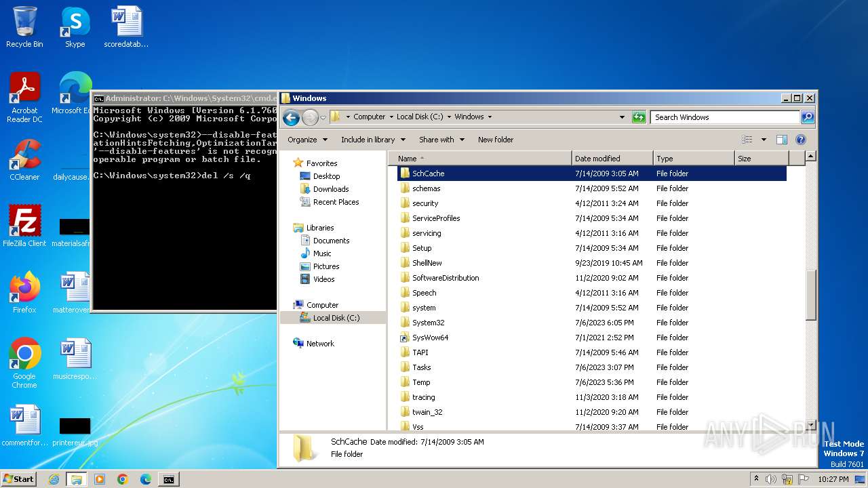
Task: Select Downloads in the navigation pane
Action: [324, 189]
